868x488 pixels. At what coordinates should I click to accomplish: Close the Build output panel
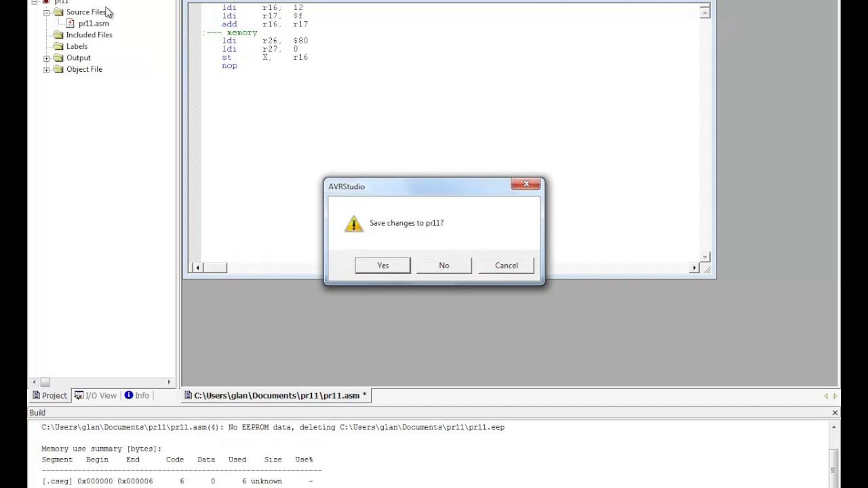click(x=835, y=413)
